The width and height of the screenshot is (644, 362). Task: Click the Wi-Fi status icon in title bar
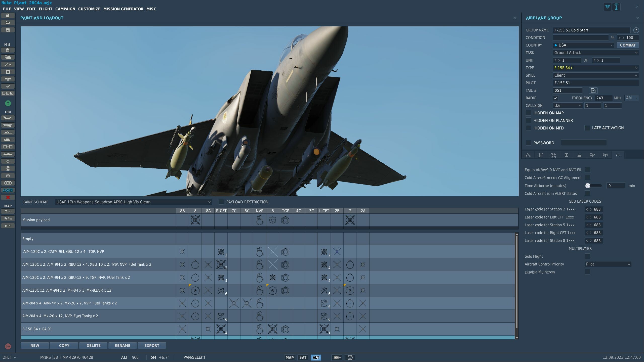point(608,7)
